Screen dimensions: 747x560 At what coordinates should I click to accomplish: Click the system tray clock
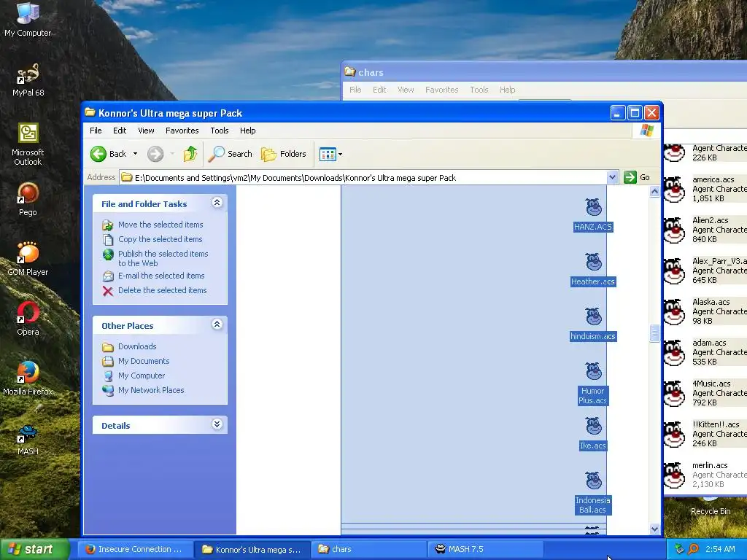point(720,550)
